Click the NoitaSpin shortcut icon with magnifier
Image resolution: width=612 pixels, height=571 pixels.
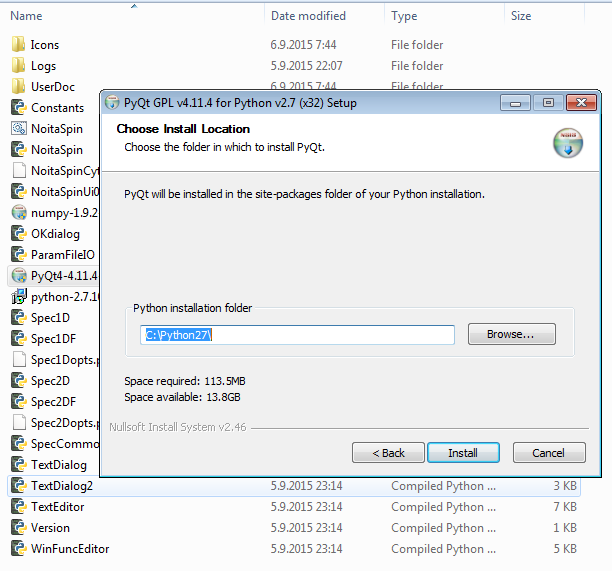pyautogui.click(x=18, y=129)
